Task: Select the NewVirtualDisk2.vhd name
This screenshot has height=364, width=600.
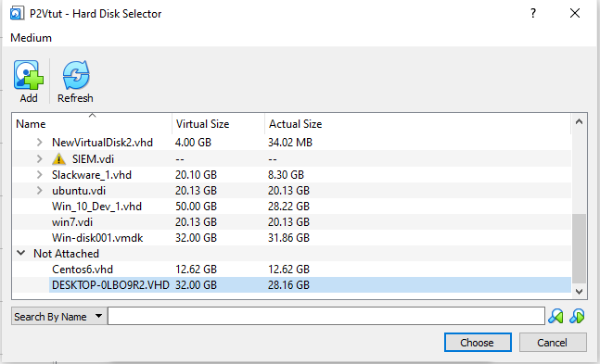Action: [103, 143]
